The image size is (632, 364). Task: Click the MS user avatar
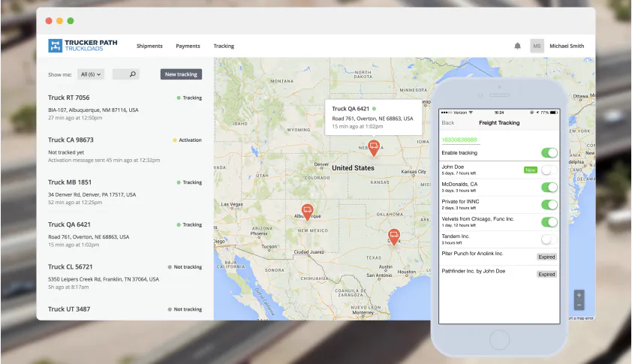[x=537, y=46]
